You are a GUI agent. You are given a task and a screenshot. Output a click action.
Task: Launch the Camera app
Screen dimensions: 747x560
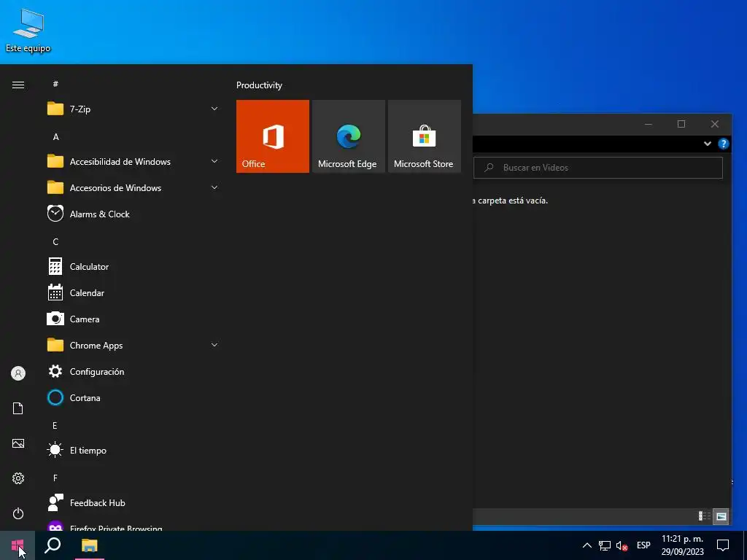pyautogui.click(x=133, y=319)
